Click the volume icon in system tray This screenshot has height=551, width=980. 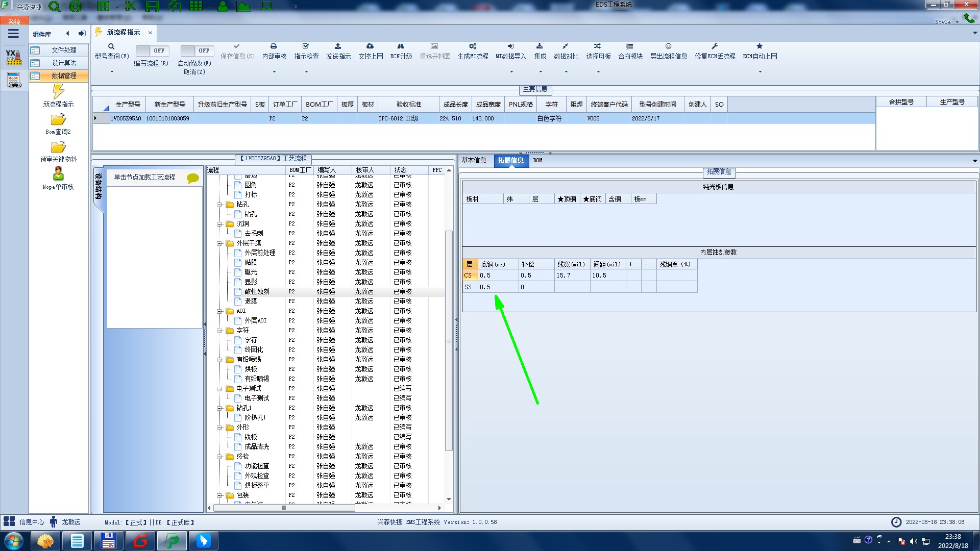point(913,541)
